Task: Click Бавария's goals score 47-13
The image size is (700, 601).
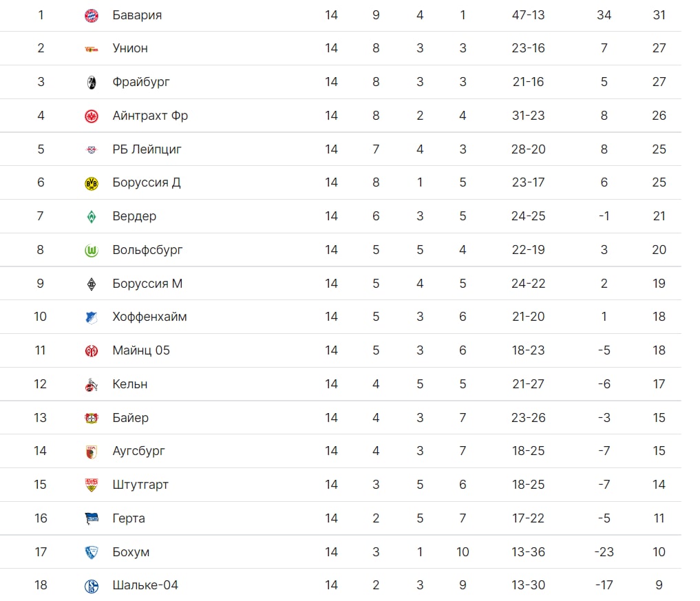Action: 528,15
